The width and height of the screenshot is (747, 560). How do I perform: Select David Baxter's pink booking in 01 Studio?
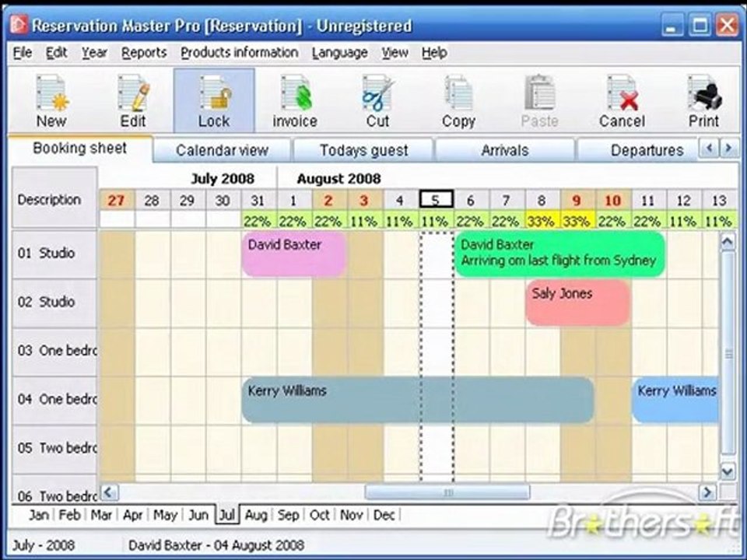(x=294, y=254)
